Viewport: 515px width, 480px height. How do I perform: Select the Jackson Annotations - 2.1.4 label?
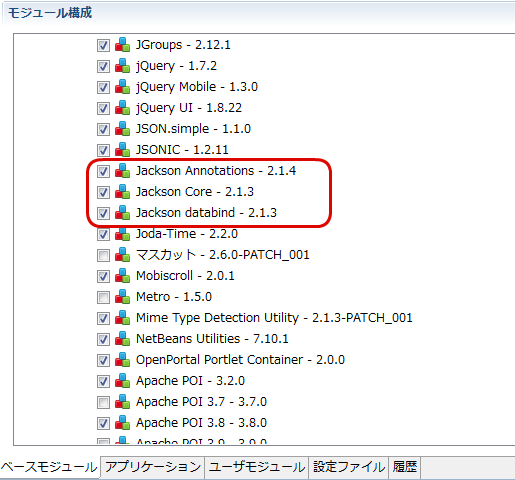coord(216,171)
